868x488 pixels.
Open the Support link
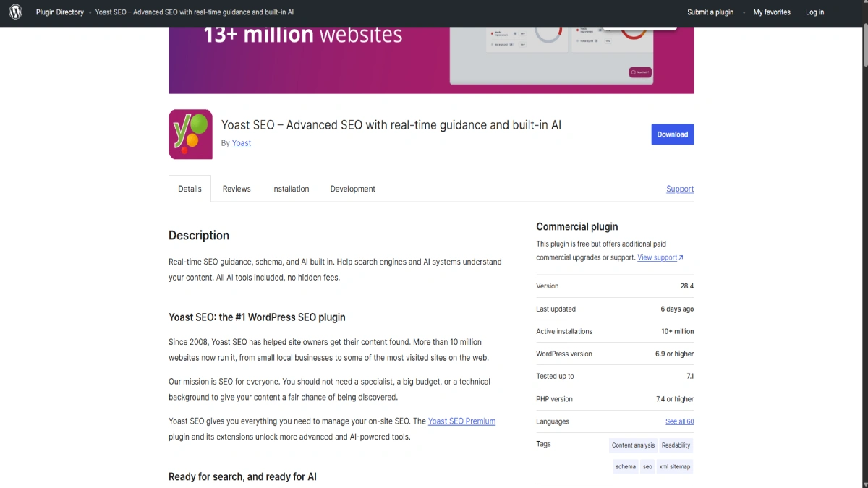click(680, 189)
